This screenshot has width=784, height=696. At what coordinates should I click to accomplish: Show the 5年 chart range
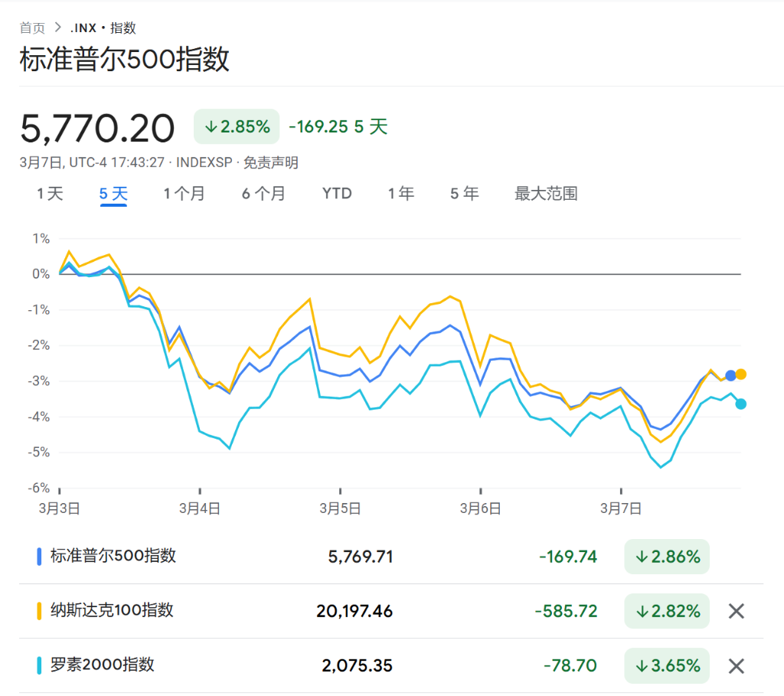point(464,194)
